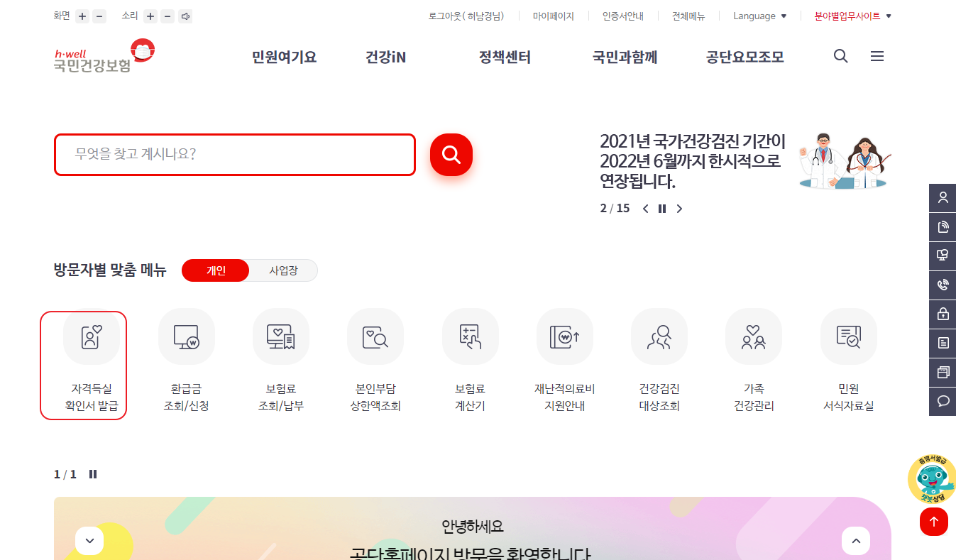Image resolution: width=956 pixels, height=560 pixels.
Task: Open 가족 건강관리 icon
Action: (x=754, y=361)
